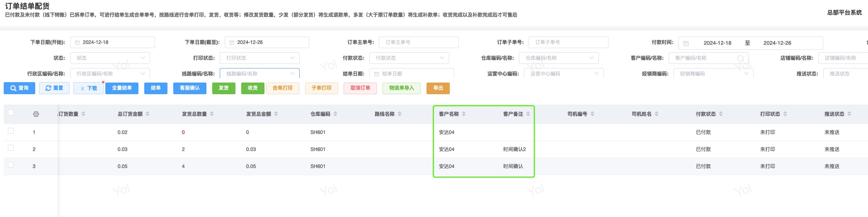Image resolution: width=868 pixels, height=217 pixels.
Task: Click the 下载 download button
Action: (88, 88)
